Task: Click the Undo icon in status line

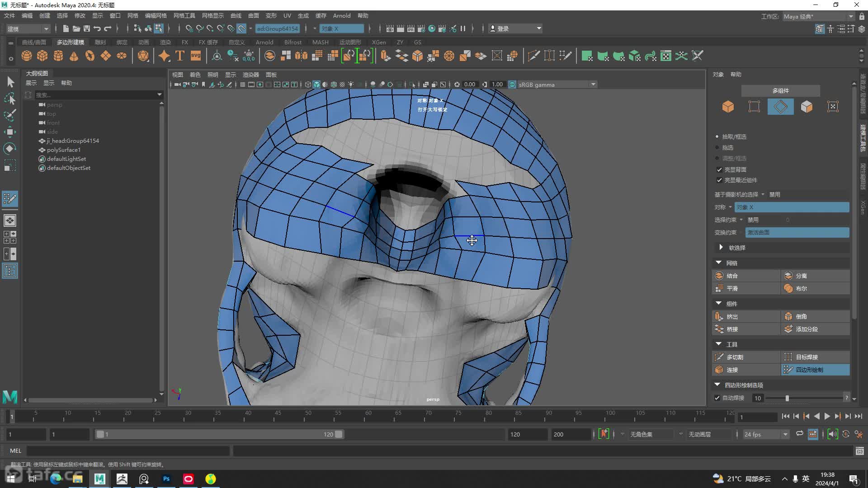Action: pyautogui.click(x=97, y=28)
